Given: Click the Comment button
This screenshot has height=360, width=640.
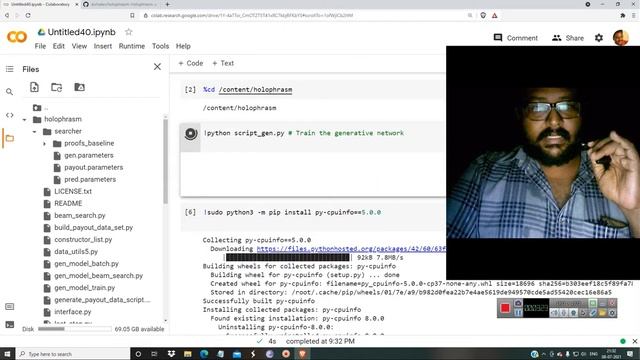Looking at the screenshot, I should pos(516,38).
